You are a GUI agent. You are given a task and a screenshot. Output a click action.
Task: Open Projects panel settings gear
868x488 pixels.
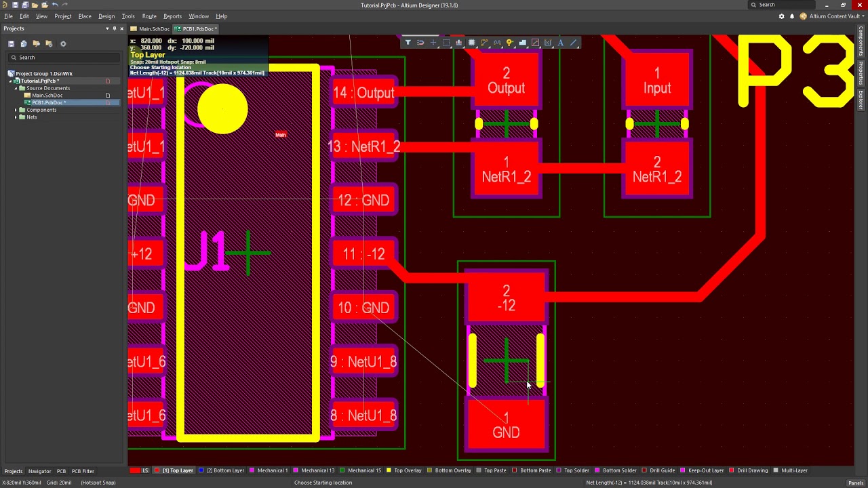[x=63, y=43]
